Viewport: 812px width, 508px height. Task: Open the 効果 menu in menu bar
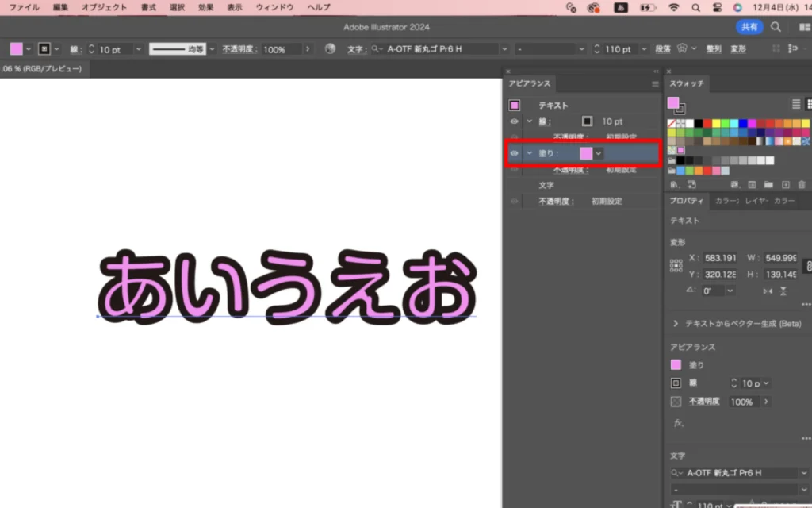click(205, 7)
